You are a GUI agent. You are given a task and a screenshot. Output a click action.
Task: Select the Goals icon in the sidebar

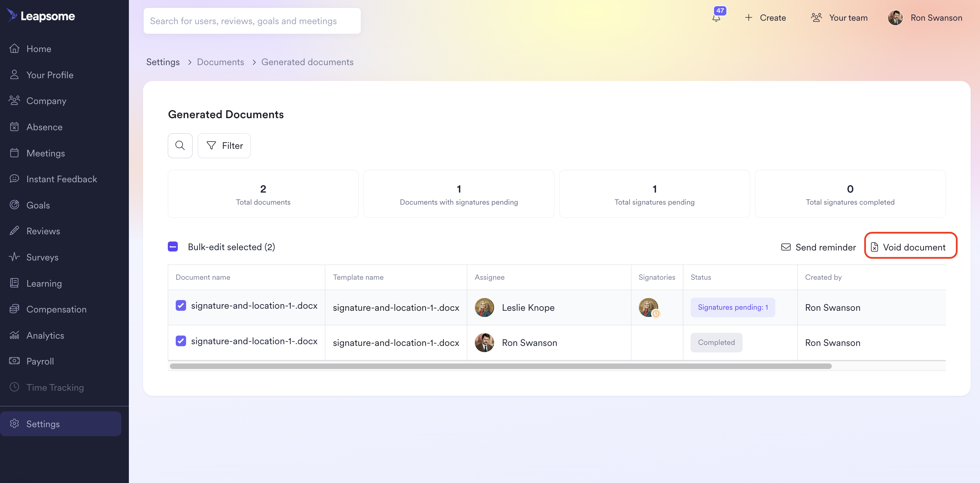click(14, 205)
